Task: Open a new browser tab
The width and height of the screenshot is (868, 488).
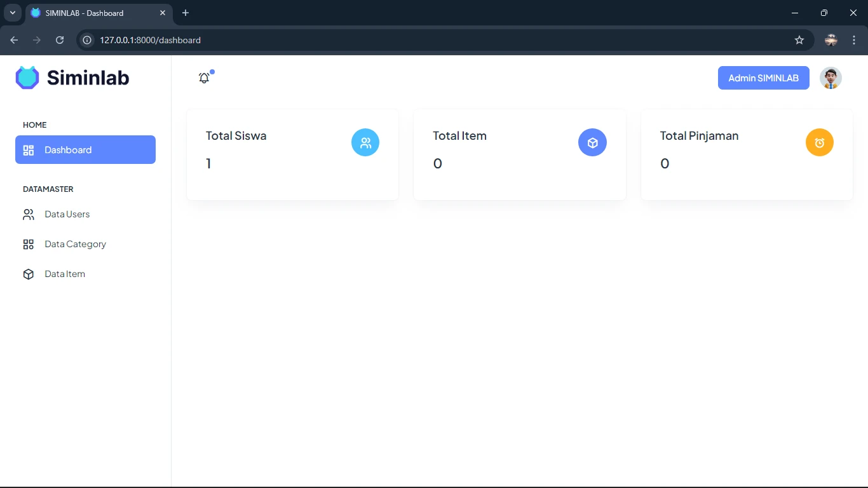Action: point(186,13)
